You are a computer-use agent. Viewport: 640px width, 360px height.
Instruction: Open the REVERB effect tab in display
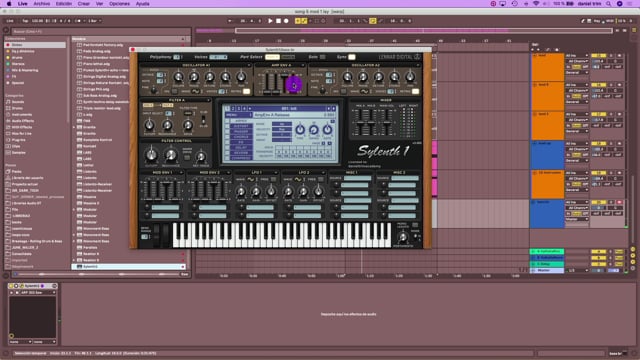pyautogui.click(x=241, y=153)
